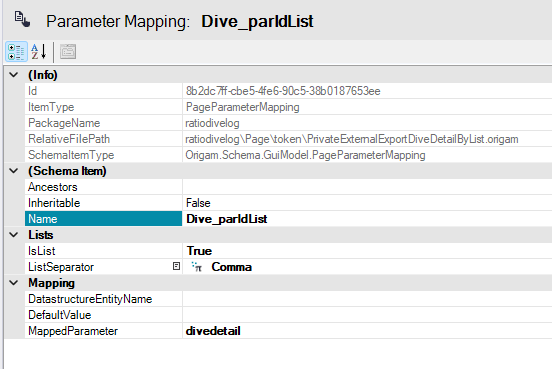Viewport: 552px width, 369px height.
Task: Switch to Categorized view in property grid
Action: (16, 52)
